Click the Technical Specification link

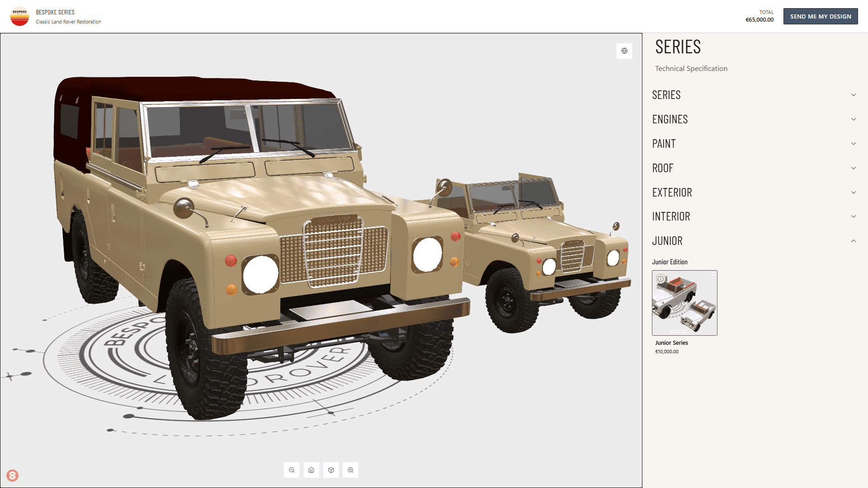click(691, 68)
